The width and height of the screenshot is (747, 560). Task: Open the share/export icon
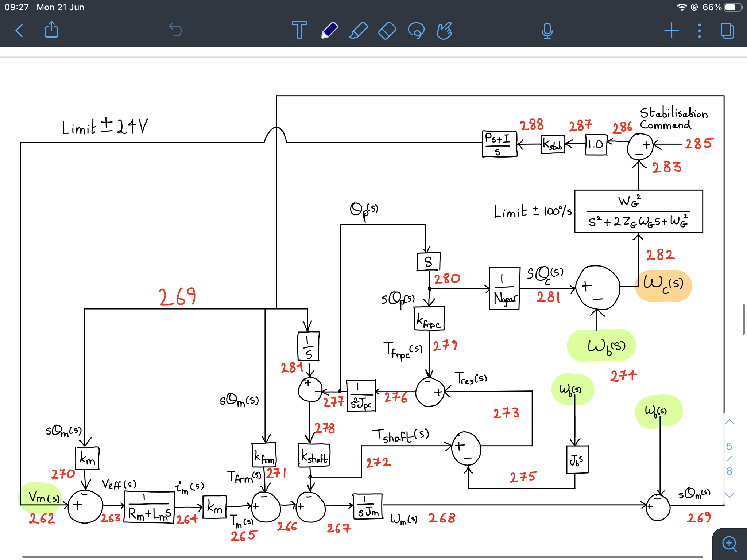51,30
